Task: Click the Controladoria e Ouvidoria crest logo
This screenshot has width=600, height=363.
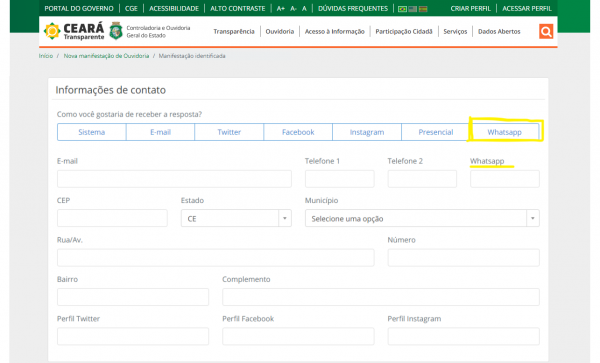Action: click(x=116, y=31)
